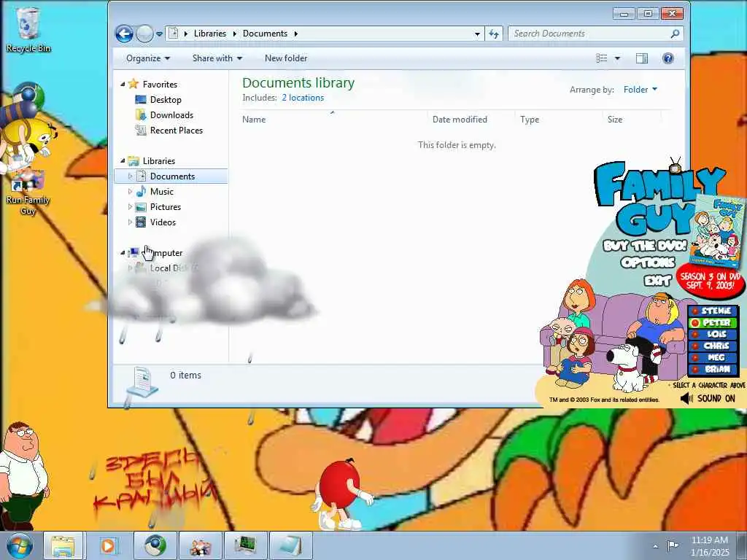Select Downloads under Favorites
Image resolution: width=747 pixels, height=560 pixels.
point(171,114)
